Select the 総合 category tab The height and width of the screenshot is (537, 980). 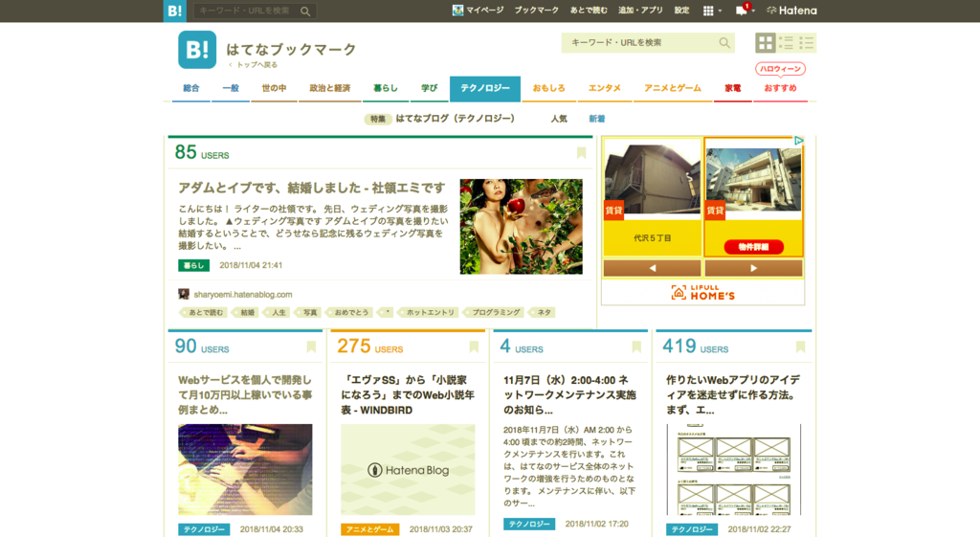pos(191,88)
